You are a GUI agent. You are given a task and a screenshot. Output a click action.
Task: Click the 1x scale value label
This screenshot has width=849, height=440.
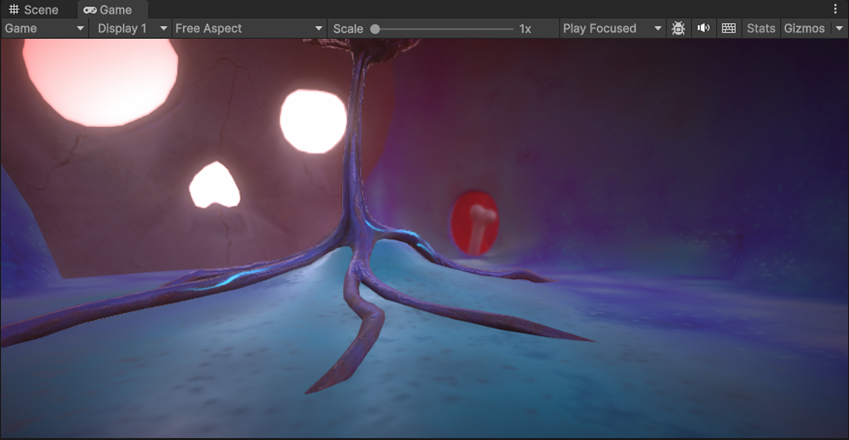525,29
